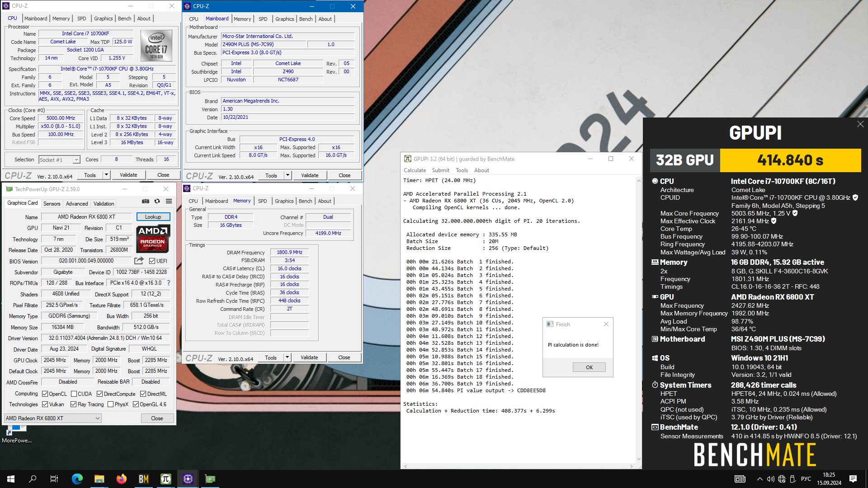The image size is (868, 488).
Task: Take a GPU-Z screenshot with camera icon
Action: [x=145, y=202]
